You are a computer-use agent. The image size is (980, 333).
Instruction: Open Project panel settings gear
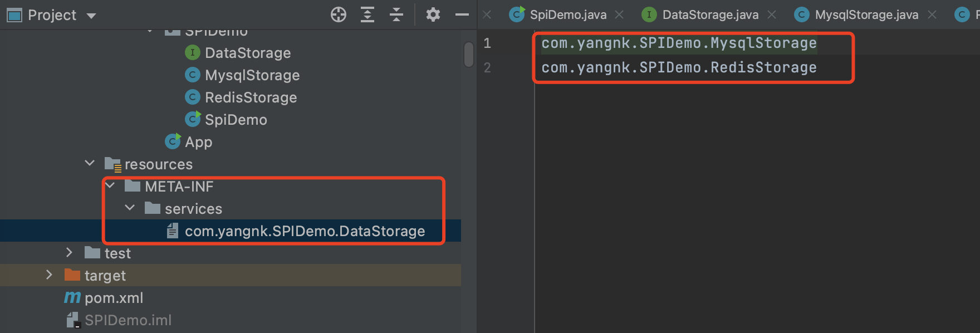pos(433,14)
